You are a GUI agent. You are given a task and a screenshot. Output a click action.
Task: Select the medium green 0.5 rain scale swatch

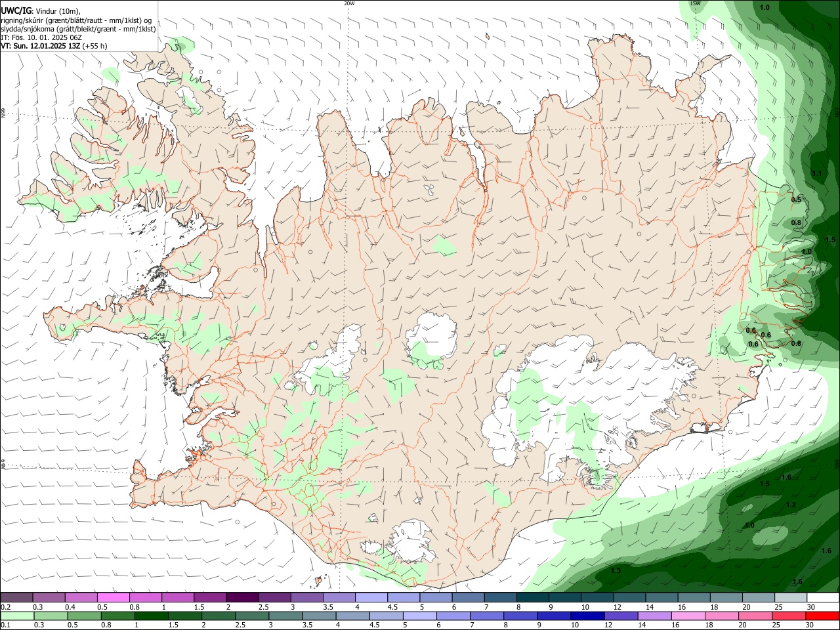point(84,616)
